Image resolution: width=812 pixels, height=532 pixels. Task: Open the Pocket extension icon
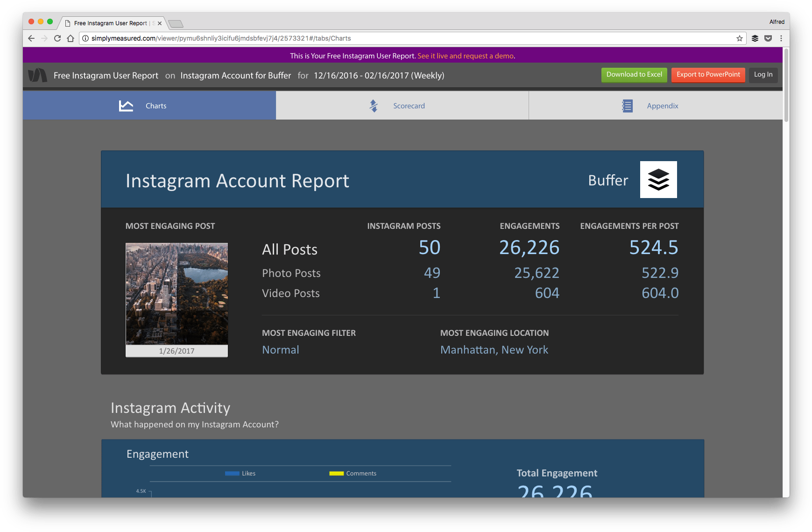coord(769,38)
